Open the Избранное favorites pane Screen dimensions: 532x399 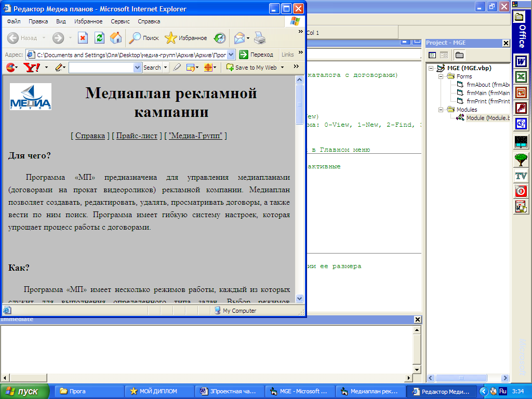186,37
